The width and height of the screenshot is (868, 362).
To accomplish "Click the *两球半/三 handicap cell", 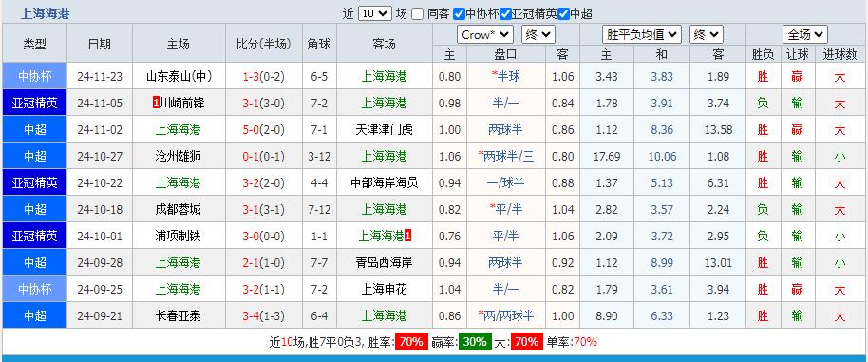I will click(506, 156).
